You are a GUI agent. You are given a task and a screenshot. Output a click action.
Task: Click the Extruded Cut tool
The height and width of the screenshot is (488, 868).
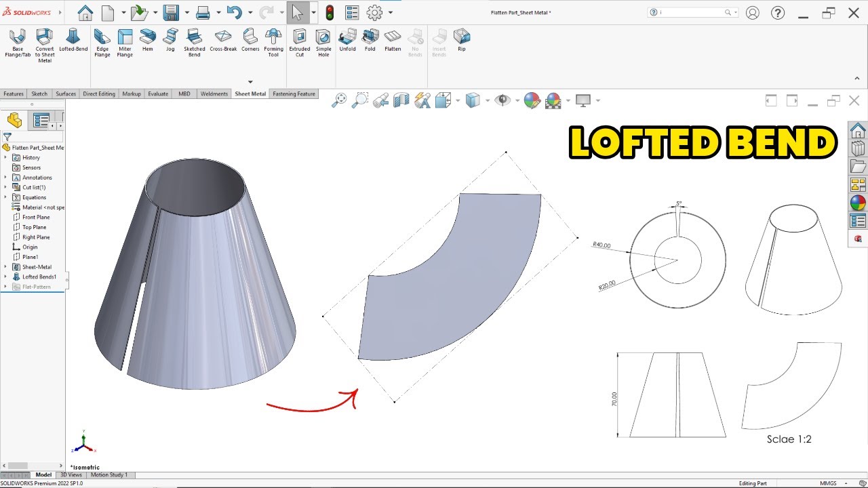point(300,42)
